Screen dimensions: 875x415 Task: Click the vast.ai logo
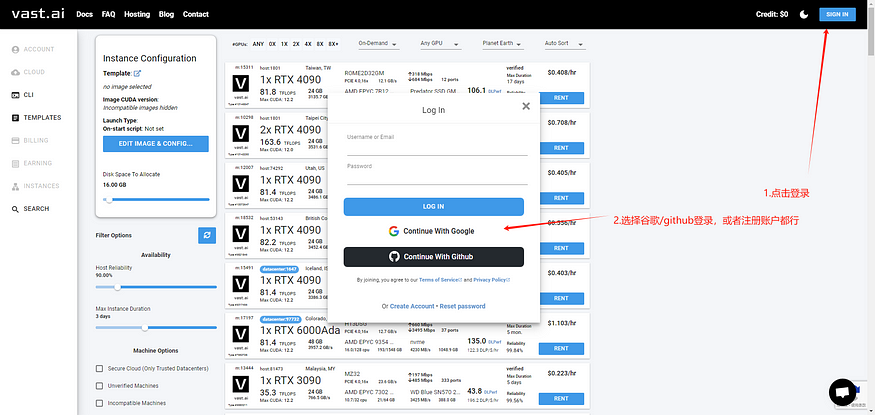click(x=39, y=14)
